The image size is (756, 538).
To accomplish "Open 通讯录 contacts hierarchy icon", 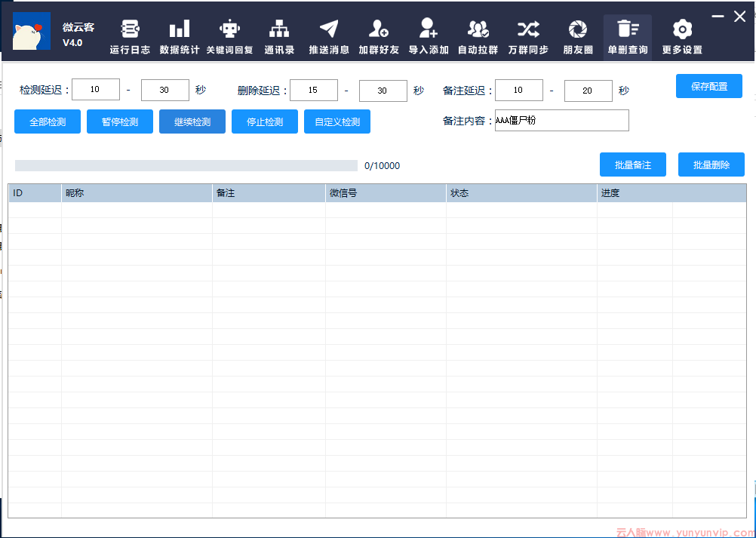I will [279, 29].
